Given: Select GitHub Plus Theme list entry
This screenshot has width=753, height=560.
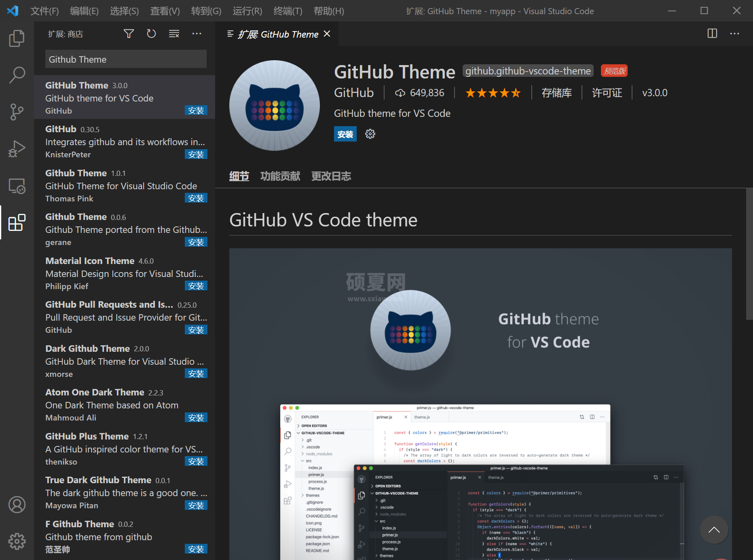Looking at the screenshot, I should (x=125, y=449).
